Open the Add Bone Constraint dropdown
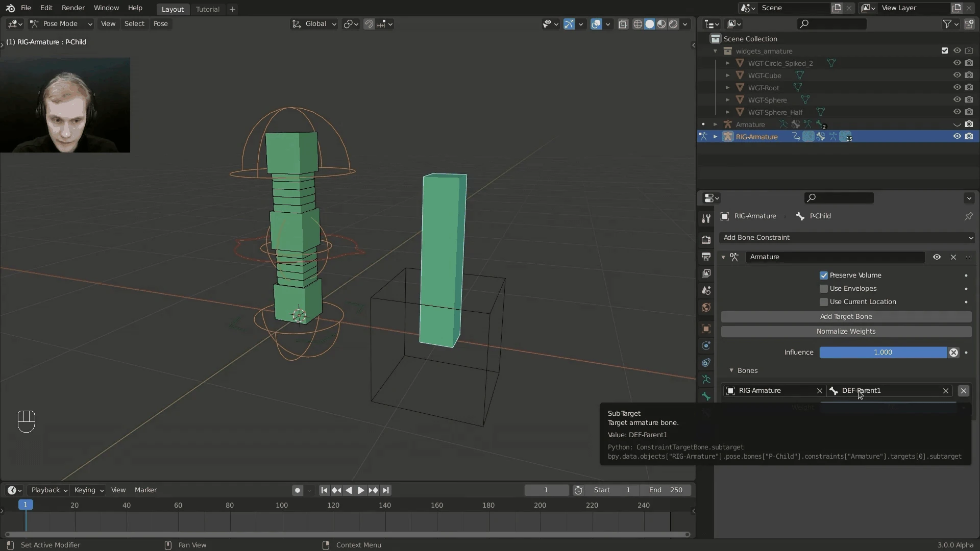 (847, 238)
